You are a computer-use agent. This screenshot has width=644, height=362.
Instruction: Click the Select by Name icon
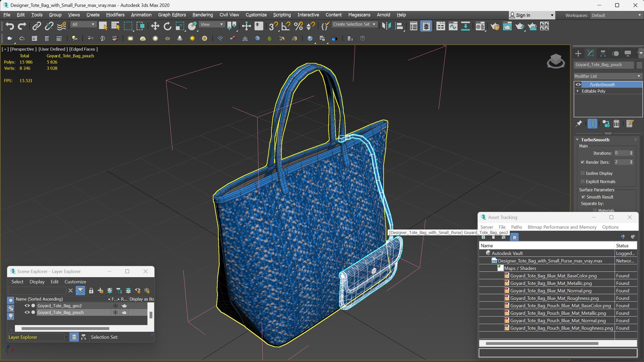(115, 26)
